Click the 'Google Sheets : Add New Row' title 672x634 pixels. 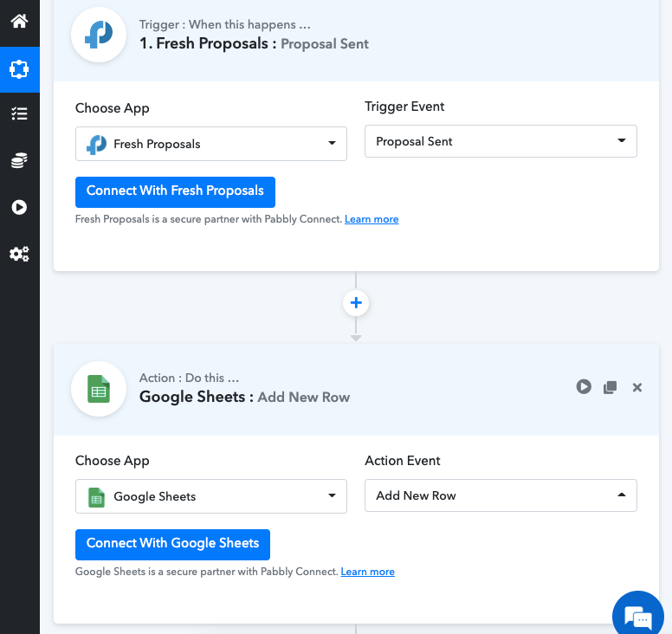coord(245,397)
